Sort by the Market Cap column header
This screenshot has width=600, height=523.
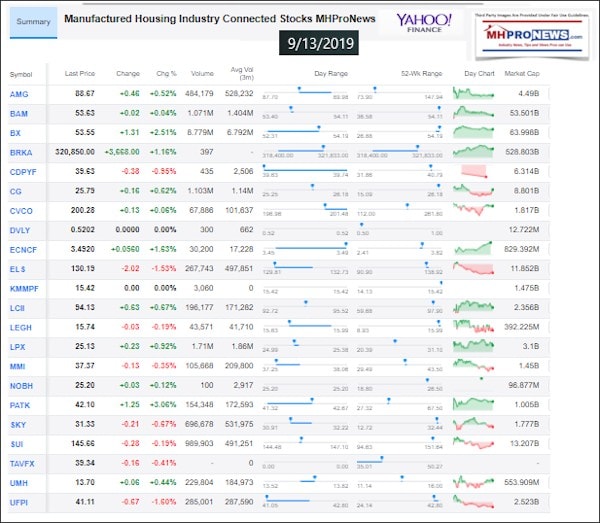pyautogui.click(x=522, y=73)
